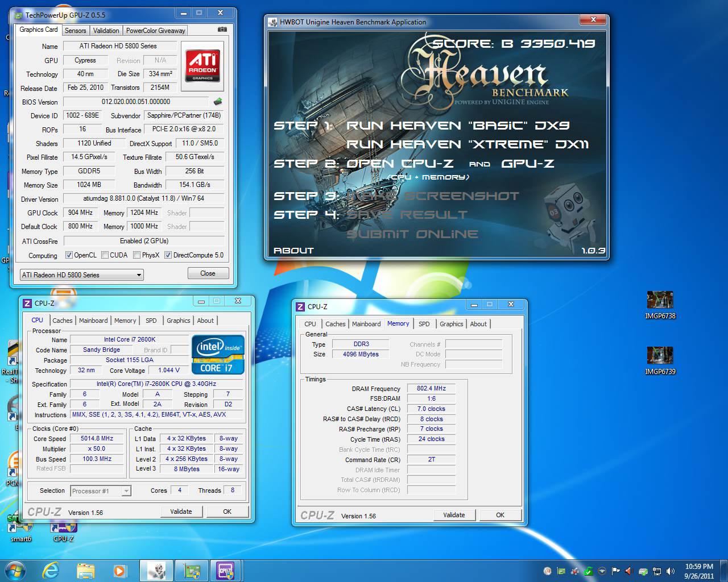Viewport: 728px width, 582px height.
Task: Open Windows Media Player from the taskbar
Action: click(x=119, y=570)
